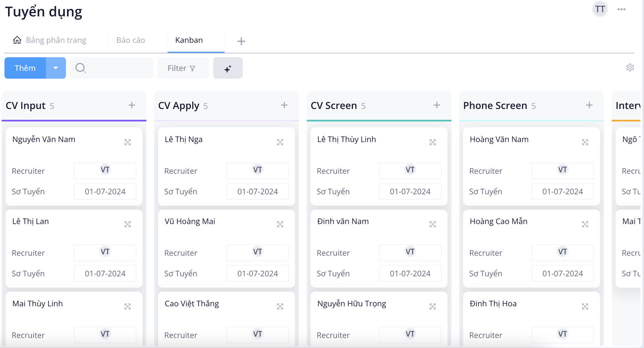Expand the Hoàng Văn Nam card
Screen dimensions: 644x348
coord(585,142)
